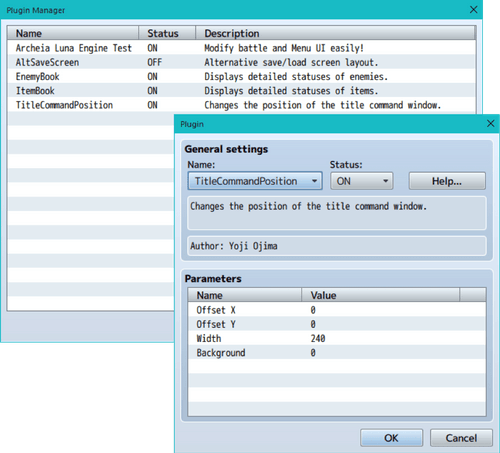Viewport: 500px width, 453px height.
Task: Cancel the Plugin dialog
Action: tap(461, 438)
